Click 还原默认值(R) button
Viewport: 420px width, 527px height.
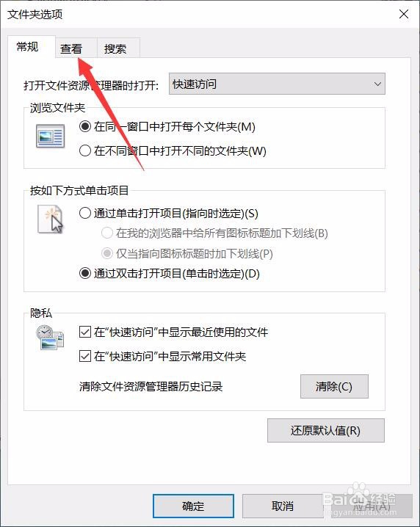[x=325, y=431]
